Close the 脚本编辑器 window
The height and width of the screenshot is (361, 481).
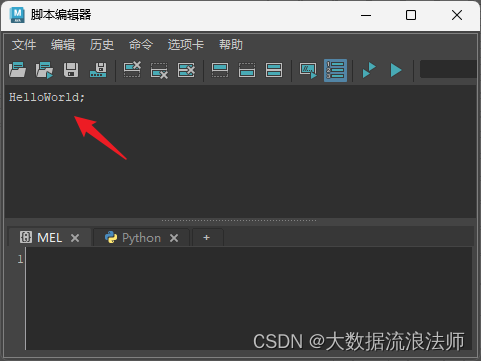[457, 15]
